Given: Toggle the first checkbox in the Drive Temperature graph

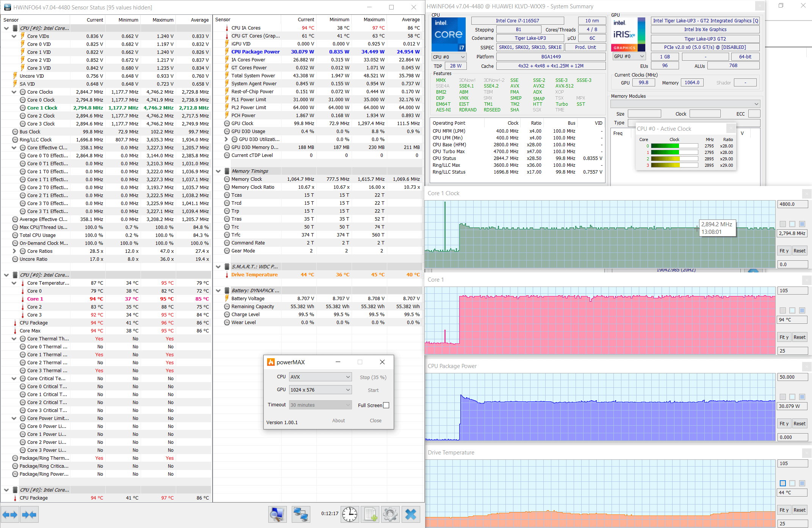Looking at the screenshot, I should pyautogui.click(x=783, y=483).
